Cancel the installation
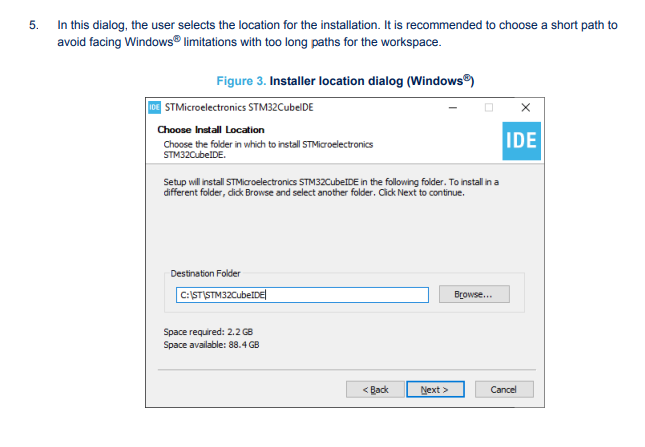This screenshot has width=645, height=447. [x=504, y=389]
